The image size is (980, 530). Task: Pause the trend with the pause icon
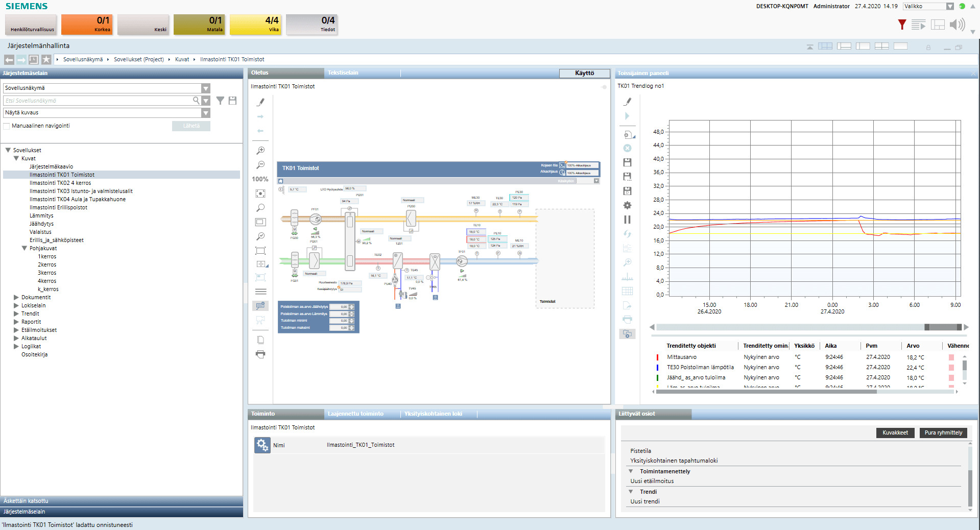click(x=627, y=220)
